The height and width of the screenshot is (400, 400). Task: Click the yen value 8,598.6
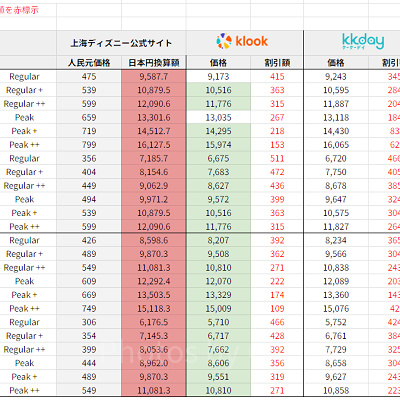click(154, 241)
